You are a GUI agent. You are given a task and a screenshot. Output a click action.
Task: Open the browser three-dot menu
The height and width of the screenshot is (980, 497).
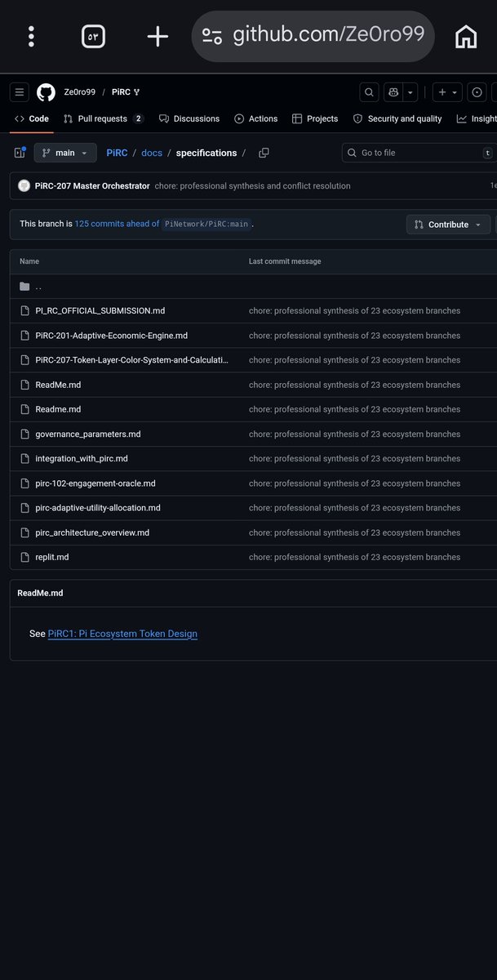coord(31,36)
